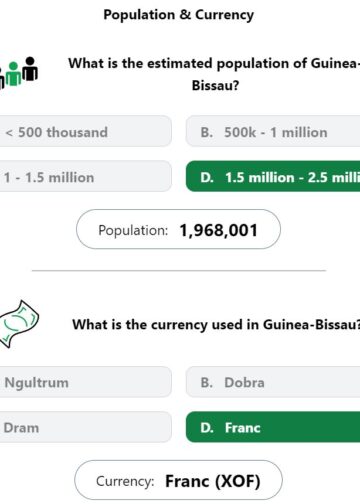Click the Guinea-Bissau population question text
The height and width of the screenshot is (504, 360).
pyautogui.click(x=214, y=74)
